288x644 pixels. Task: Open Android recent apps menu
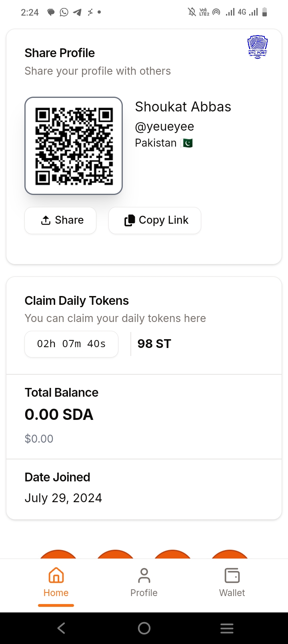[227, 628]
